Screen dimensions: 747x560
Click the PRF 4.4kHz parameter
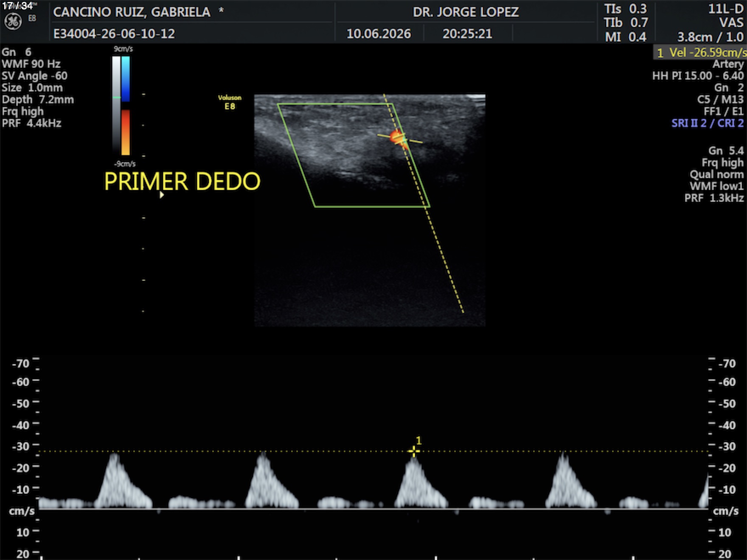click(31, 123)
